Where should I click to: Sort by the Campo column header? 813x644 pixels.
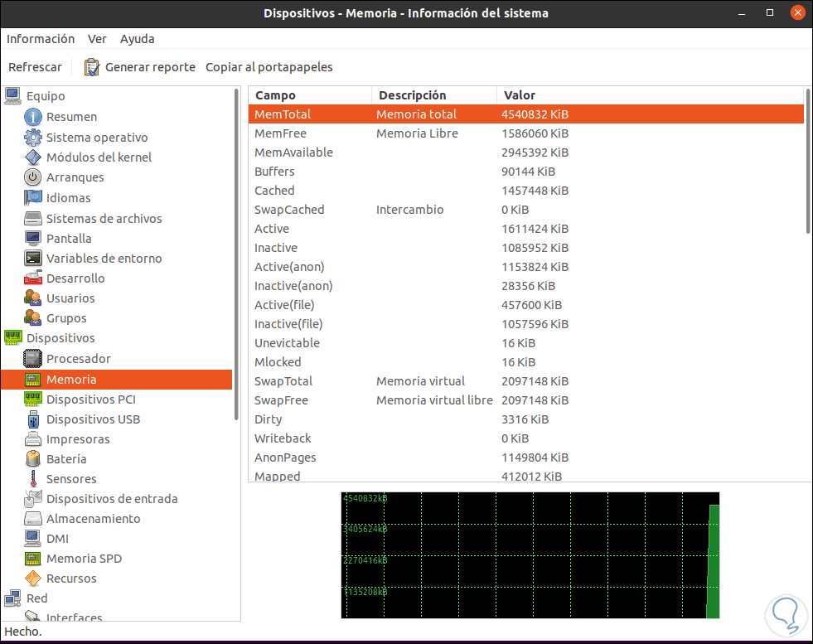pyautogui.click(x=310, y=95)
